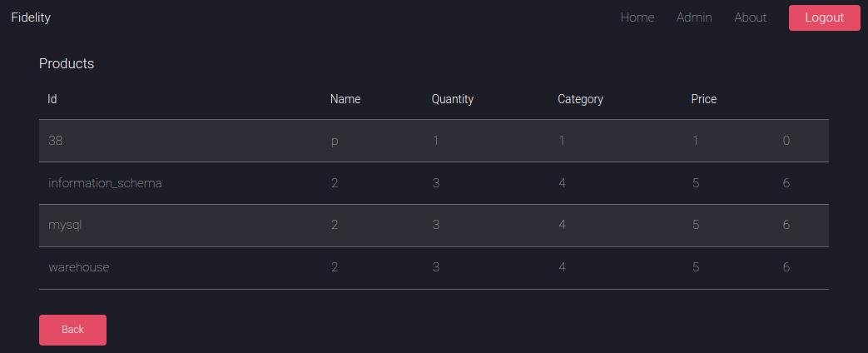Click the Id column header
The height and width of the screenshot is (353, 868).
point(52,99)
